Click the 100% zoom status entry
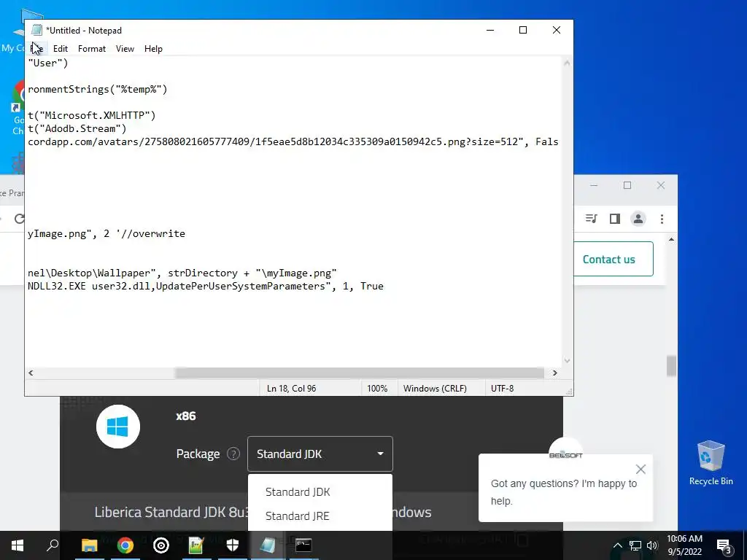The height and width of the screenshot is (560, 747). 377,389
